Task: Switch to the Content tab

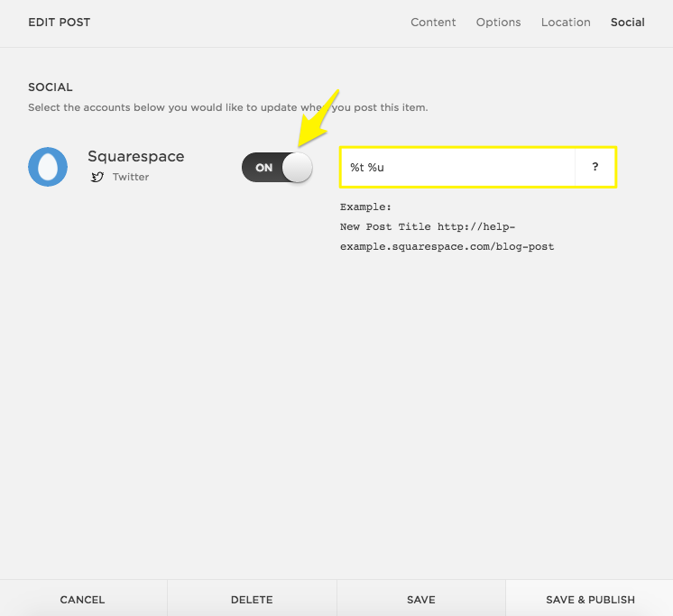Action: coord(433,23)
